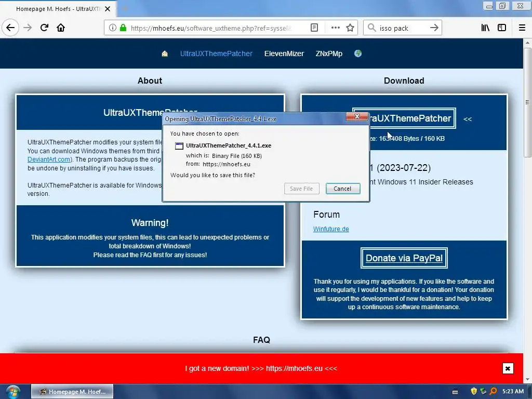Open the Winfuture.de forum link
This screenshot has width=532, height=399.
coord(331,229)
